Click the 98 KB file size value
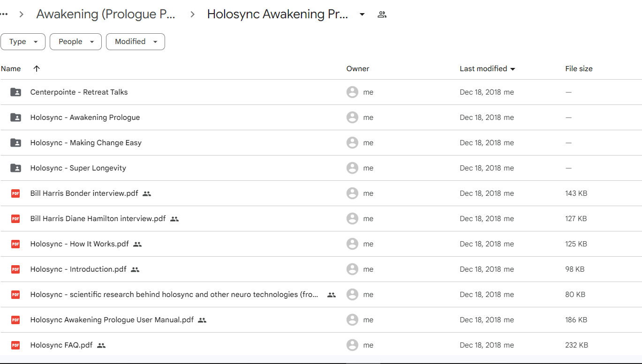Image resolution: width=642 pixels, height=364 pixels. 575,269
